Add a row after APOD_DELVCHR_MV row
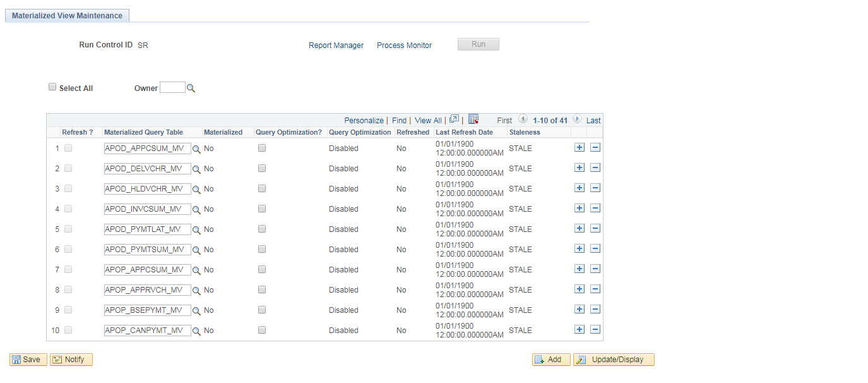Viewport: 868px width, 383px height. point(580,167)
